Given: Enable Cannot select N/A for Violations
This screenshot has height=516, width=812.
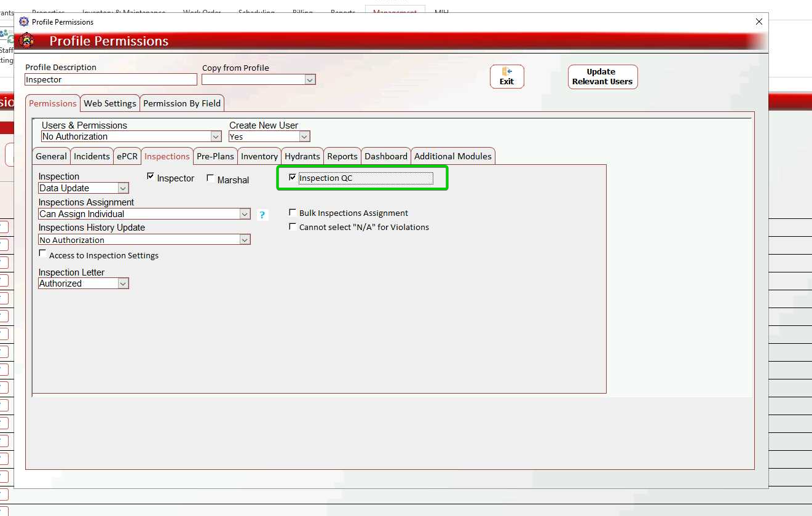Looking at the screenshot, I should [x=293, y=226].
